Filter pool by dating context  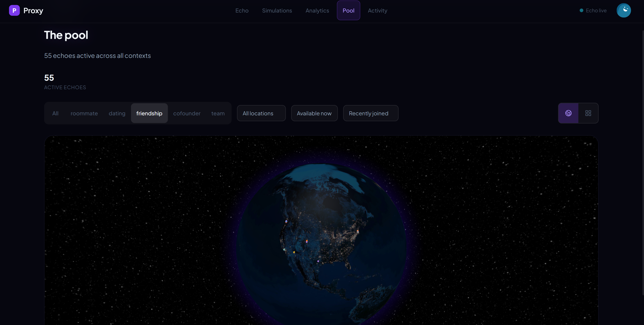pyautogui.click(x=117, y=113)
